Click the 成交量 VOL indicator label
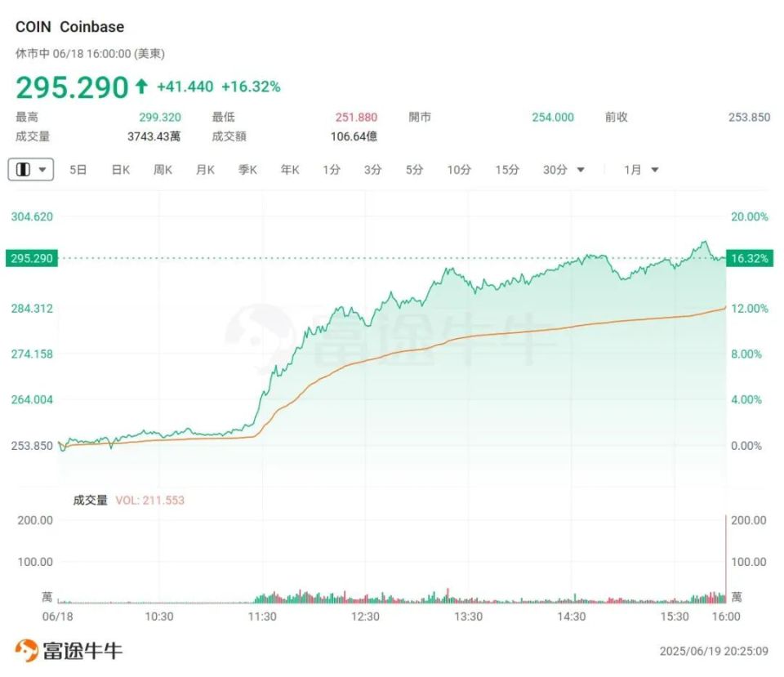 pos(128,500)
